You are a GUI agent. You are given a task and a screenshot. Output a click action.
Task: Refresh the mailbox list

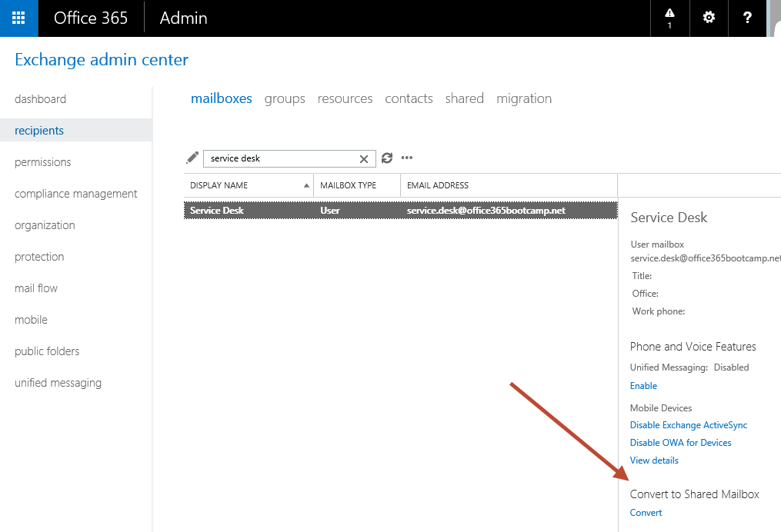point(387,158)
